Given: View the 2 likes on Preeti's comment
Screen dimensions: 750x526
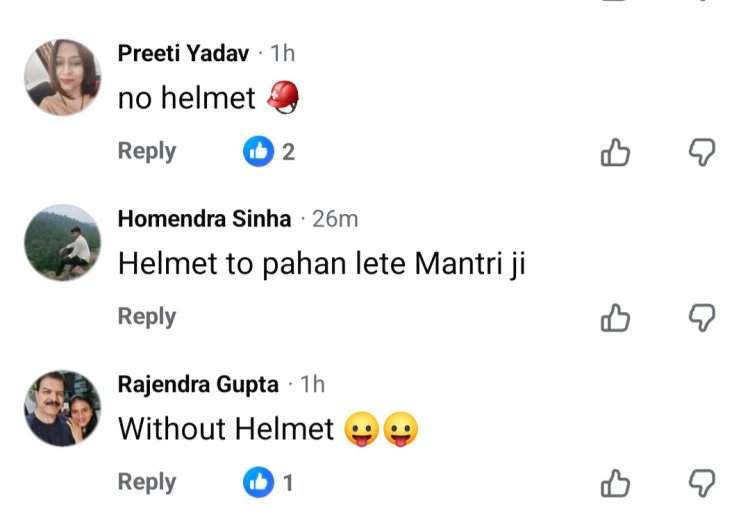Looking at the screenshot, I should point(270,152).
